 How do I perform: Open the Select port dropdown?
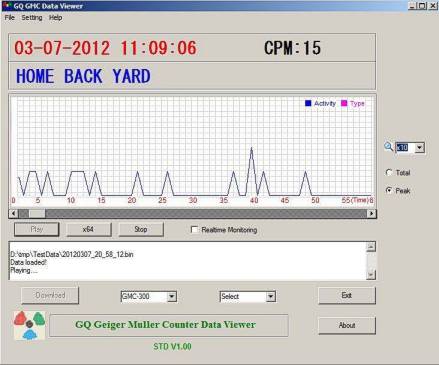pos(271,296)
